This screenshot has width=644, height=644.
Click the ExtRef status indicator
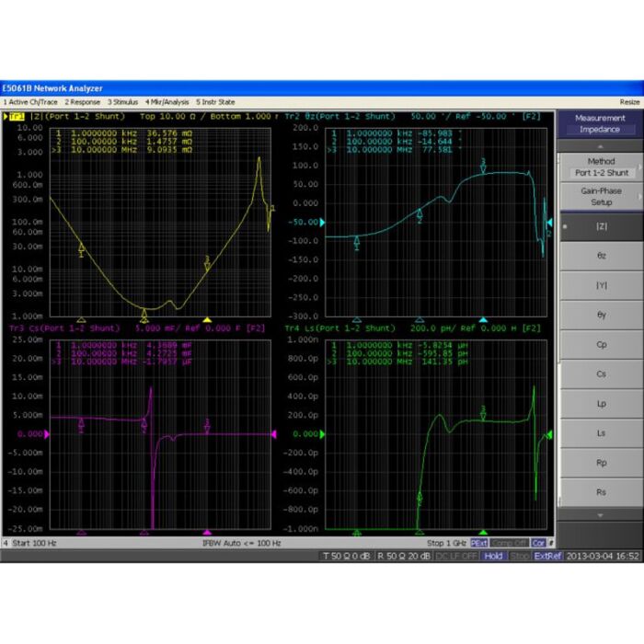pos(547,556)
